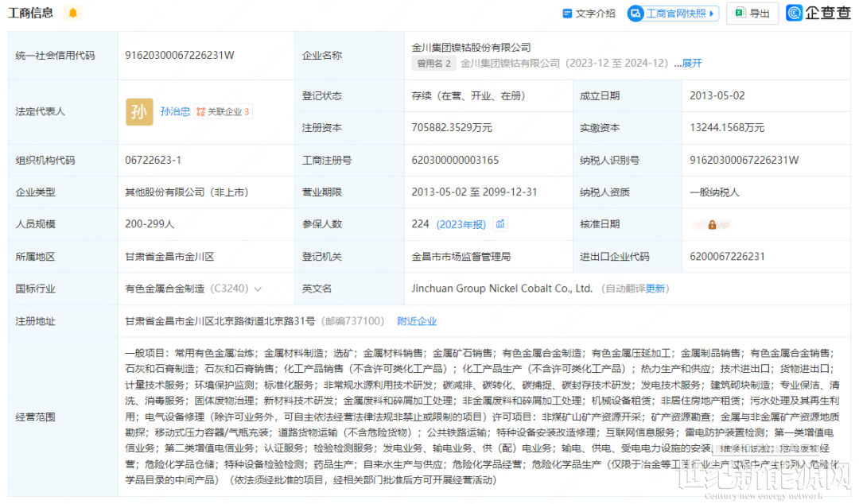Click the 纳税人识别号 field label
The width and height of the screenshot is (859, 504).
pos(610,160)
